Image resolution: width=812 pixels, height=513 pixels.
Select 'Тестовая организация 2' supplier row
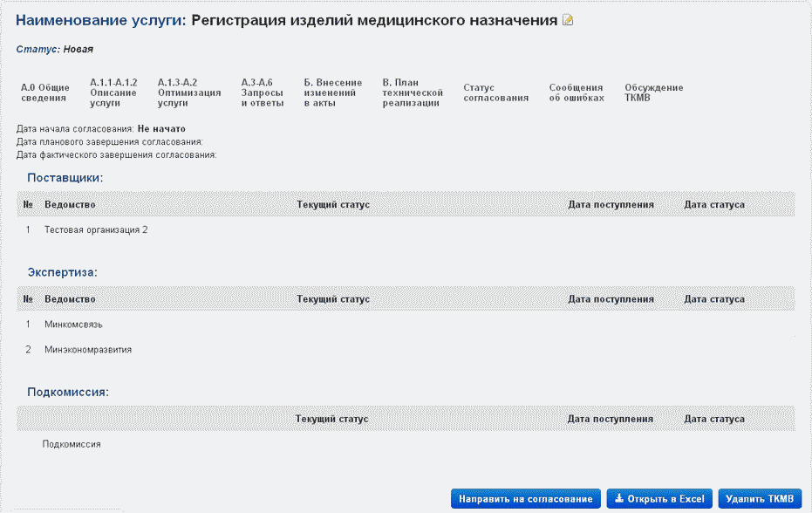pos(96,230)
